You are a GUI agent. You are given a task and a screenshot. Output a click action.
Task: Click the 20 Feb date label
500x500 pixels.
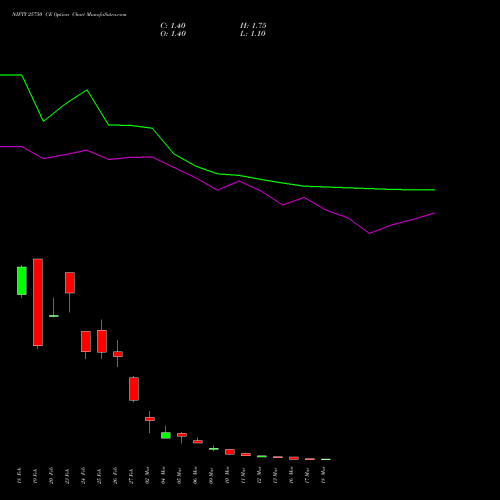click(51, 476)
